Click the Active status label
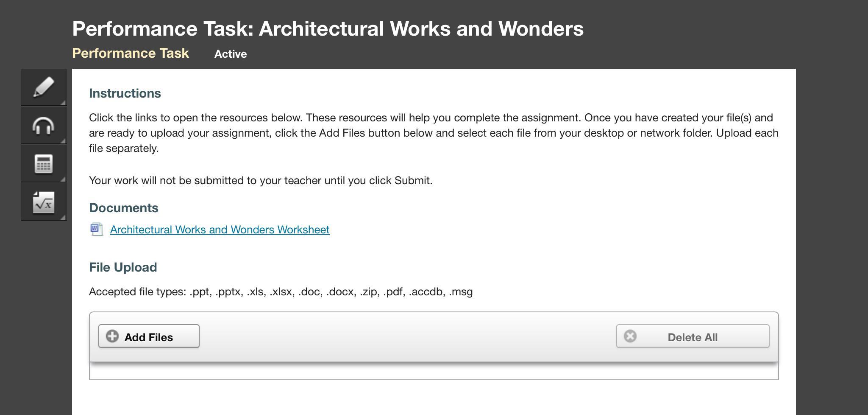 [x=231, y=54]
